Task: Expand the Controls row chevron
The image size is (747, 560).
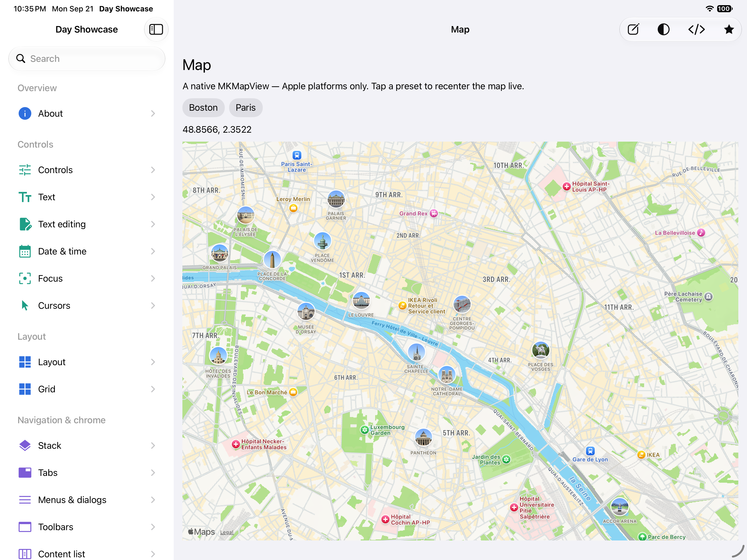Action: (153, 170)
